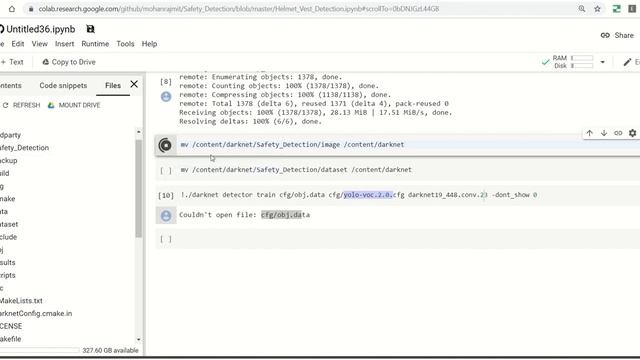This screenshot has width=640, height=360.
Task: Stop the running mv image cell
Action: click(165, 145)
